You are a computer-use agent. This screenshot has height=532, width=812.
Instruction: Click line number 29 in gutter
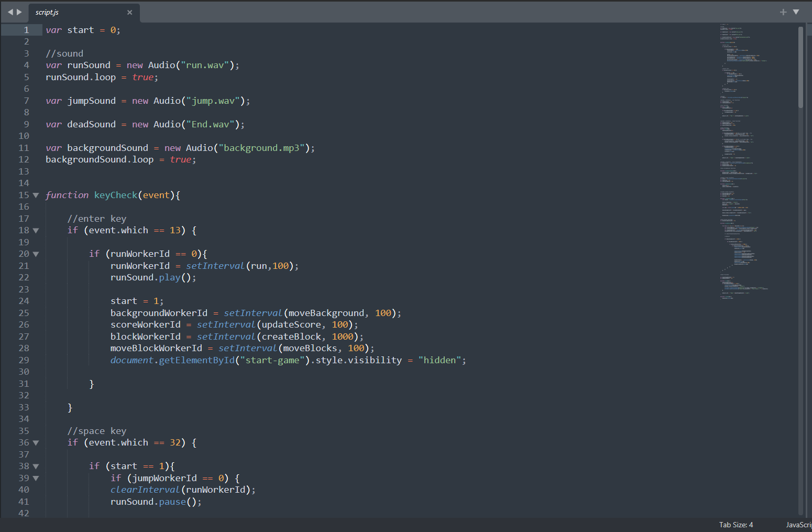pos(24,360)
